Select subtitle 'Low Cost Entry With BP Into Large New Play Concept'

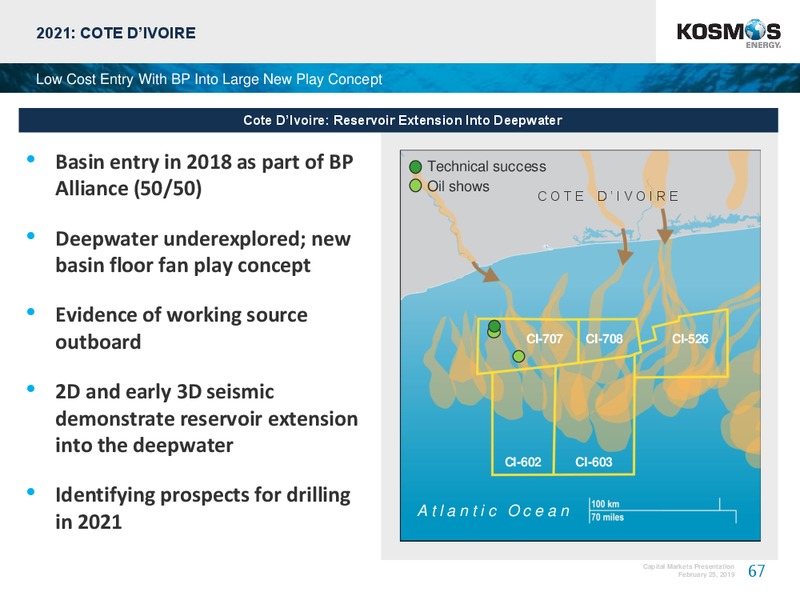pyautogui.click(x=209, y=79)
